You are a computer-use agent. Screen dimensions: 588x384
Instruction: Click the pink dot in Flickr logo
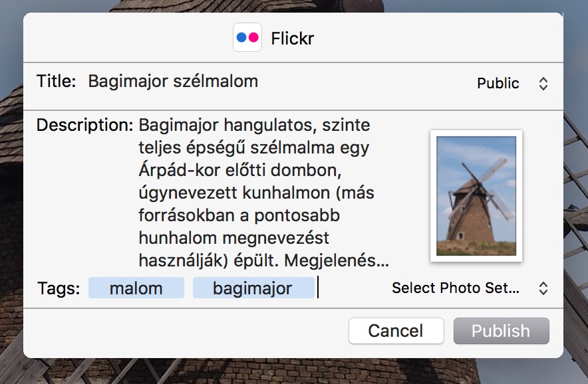pos(253,37)
